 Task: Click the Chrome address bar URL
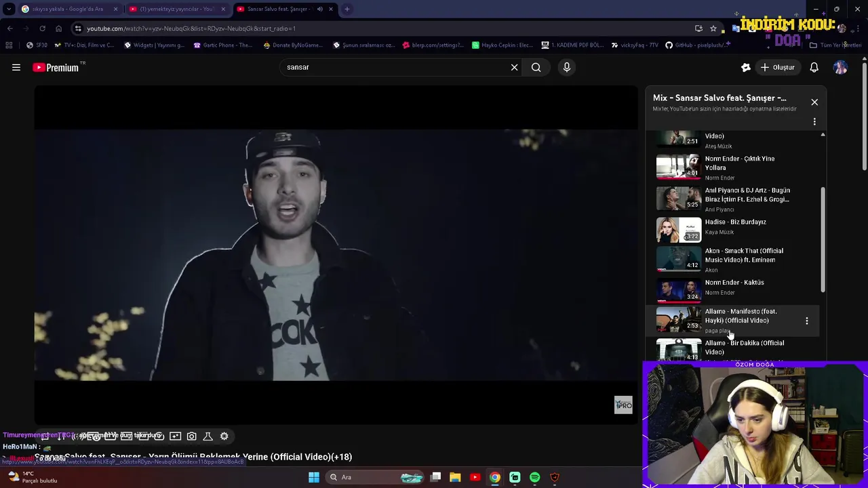(x=191, y=28)
